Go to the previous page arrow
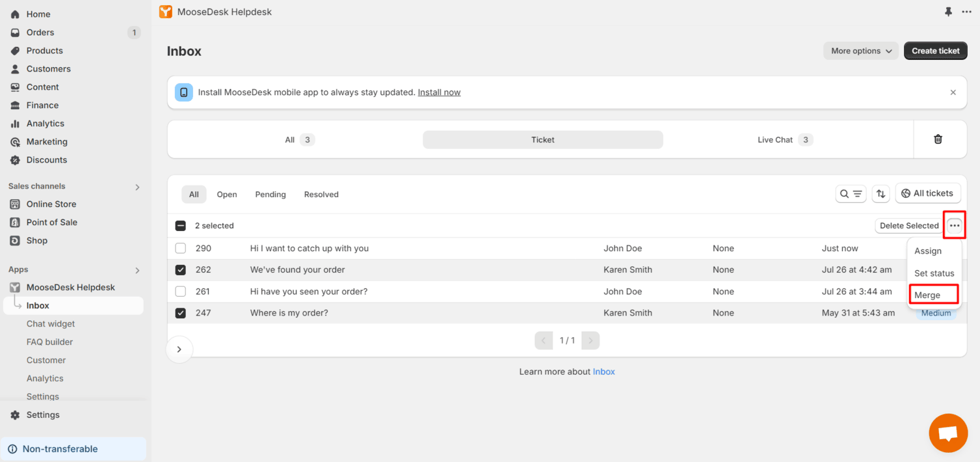The width and height of the screenshot is (980, 462). pyautogui.click(x=544, y=340)
